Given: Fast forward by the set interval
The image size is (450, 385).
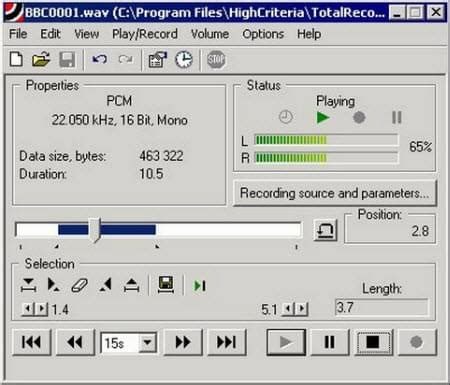Looking at the screenshot, I should tap(183, 342).
